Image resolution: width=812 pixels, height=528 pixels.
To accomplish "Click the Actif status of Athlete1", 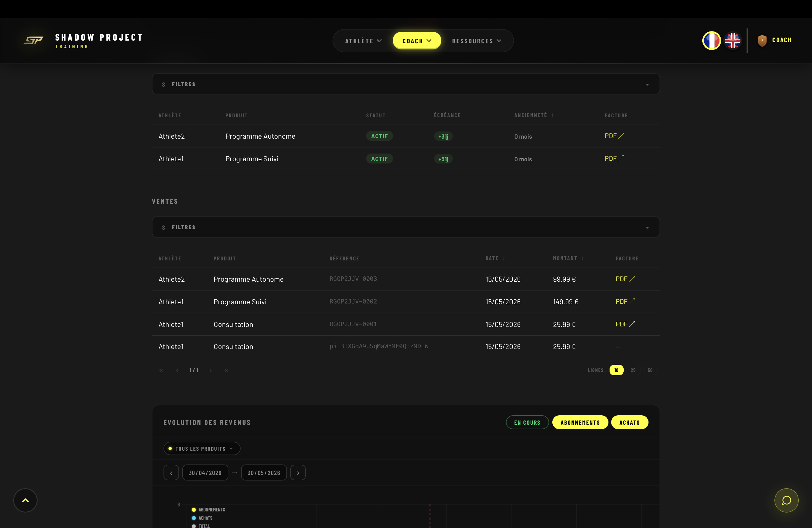I will click(x=379, y=159).
